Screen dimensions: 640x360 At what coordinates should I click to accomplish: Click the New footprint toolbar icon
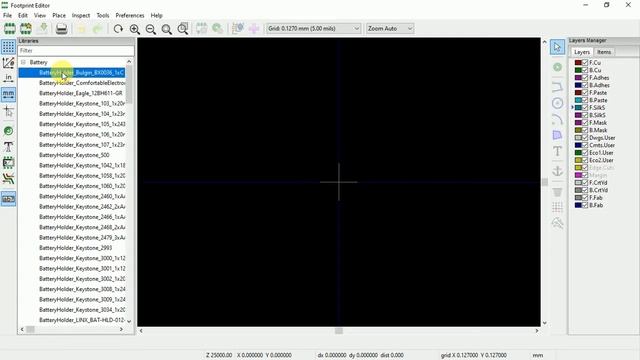9,29
